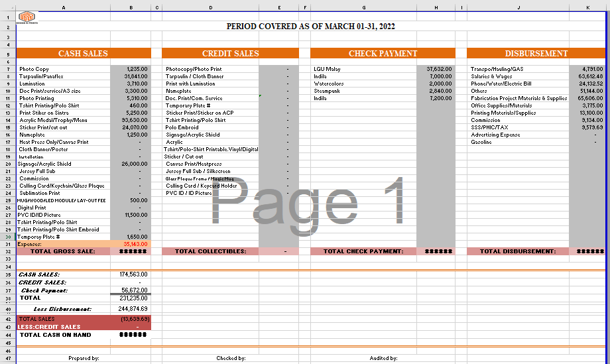
Task: Click the TOTAL value 231,235.00
Action: tap(131, 298)
